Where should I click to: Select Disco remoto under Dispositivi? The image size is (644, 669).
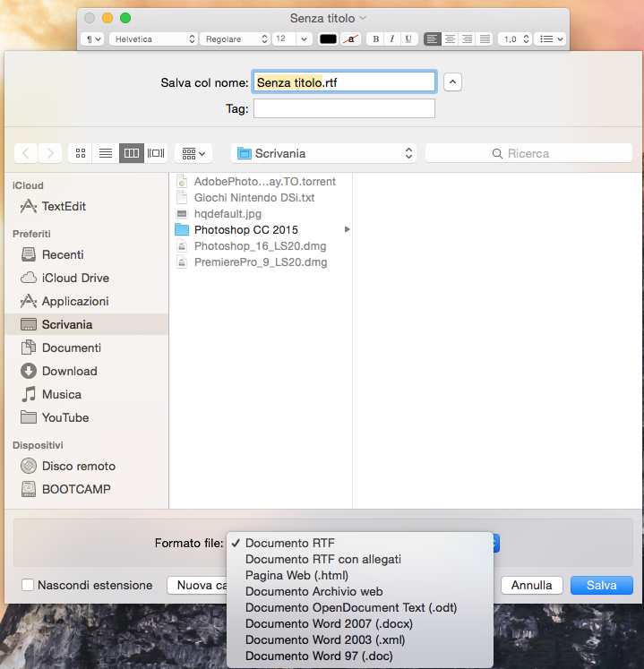pyautogui.click(x=87, y=466)
